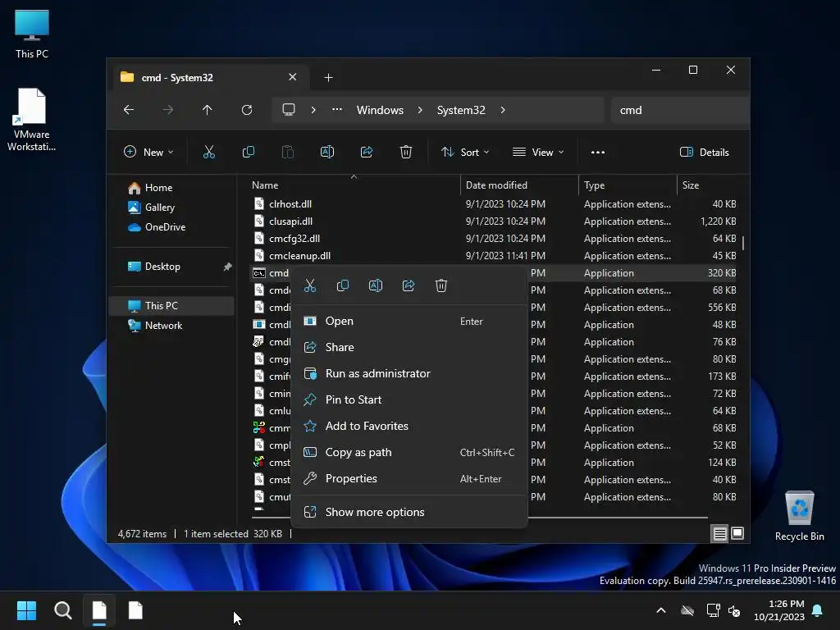
Task: Sort by the Size column header
Action: point(708,185)
